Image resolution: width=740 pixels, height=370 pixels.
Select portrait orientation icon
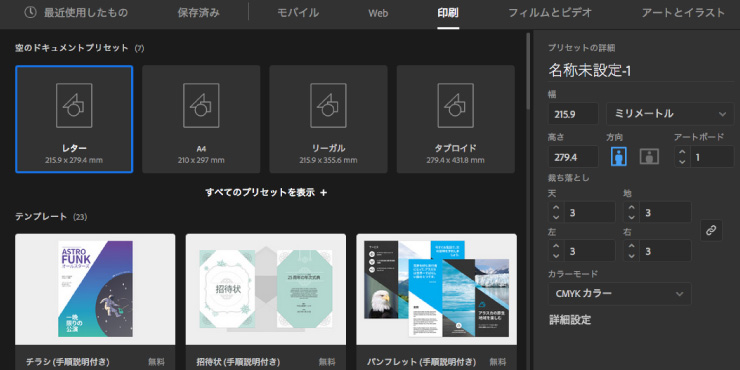619,156
